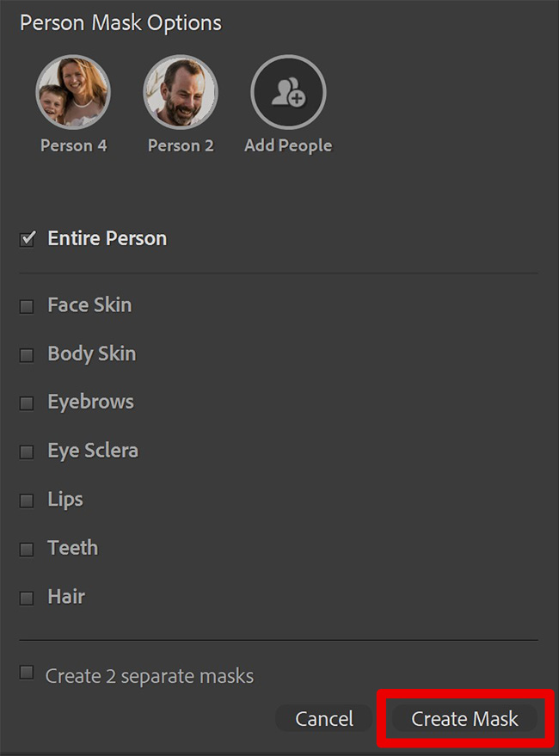The width and height of the screenshot is (559, 756).
Task: Select the Person 4 portrait thumbnail
Action: coord(73,92)
